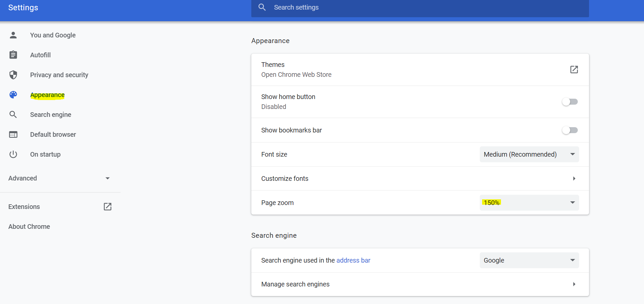Click the Default browser sidebar icon
The width and height of the screenshot is (644, 304).
(x=13, y=134)
